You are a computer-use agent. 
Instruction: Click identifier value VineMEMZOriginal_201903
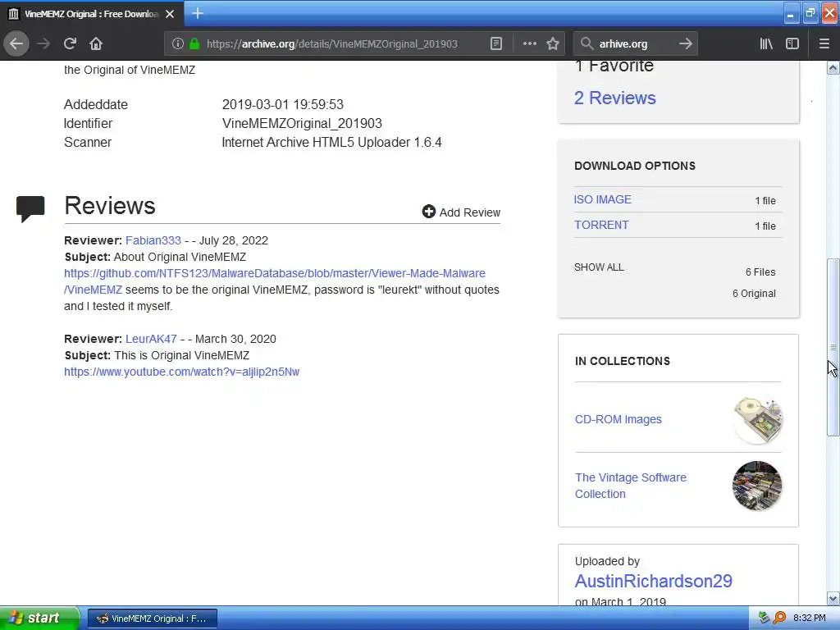coord(302,123)
